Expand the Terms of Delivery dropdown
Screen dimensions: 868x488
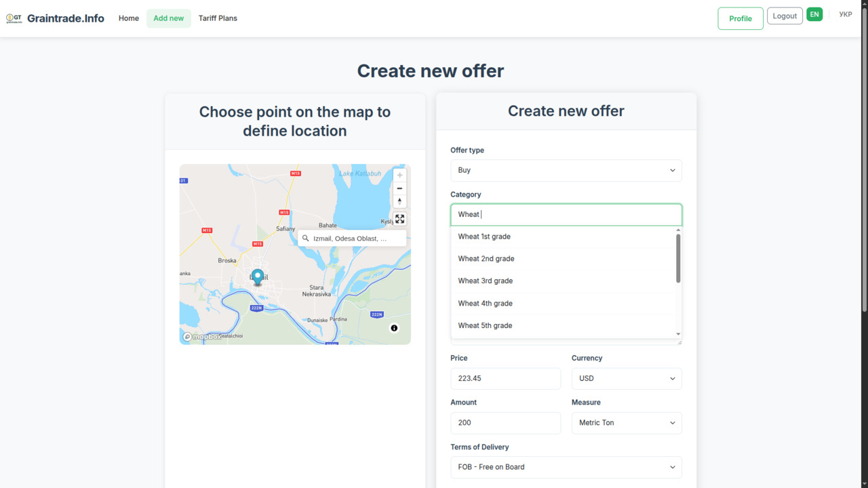(566, 467)
